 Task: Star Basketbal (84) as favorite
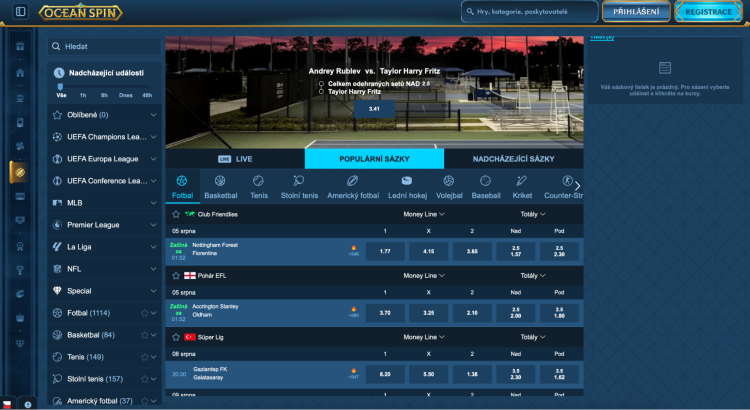click(144, 335)
